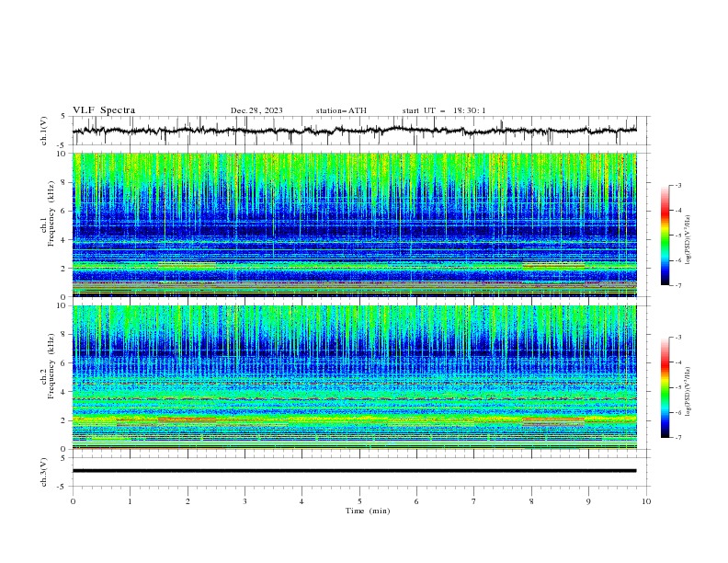Click time axis tick label '10'
728x563 pixels.
(x=646, y=501)
